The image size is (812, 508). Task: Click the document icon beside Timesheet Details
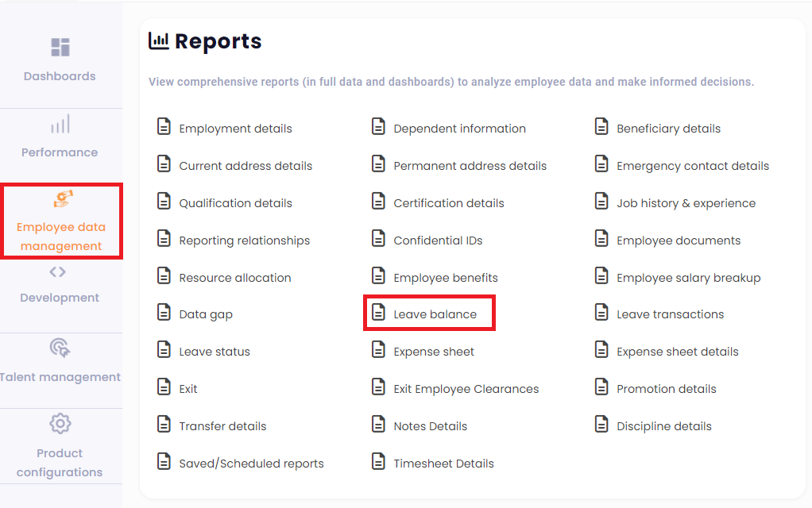point(379,462)
